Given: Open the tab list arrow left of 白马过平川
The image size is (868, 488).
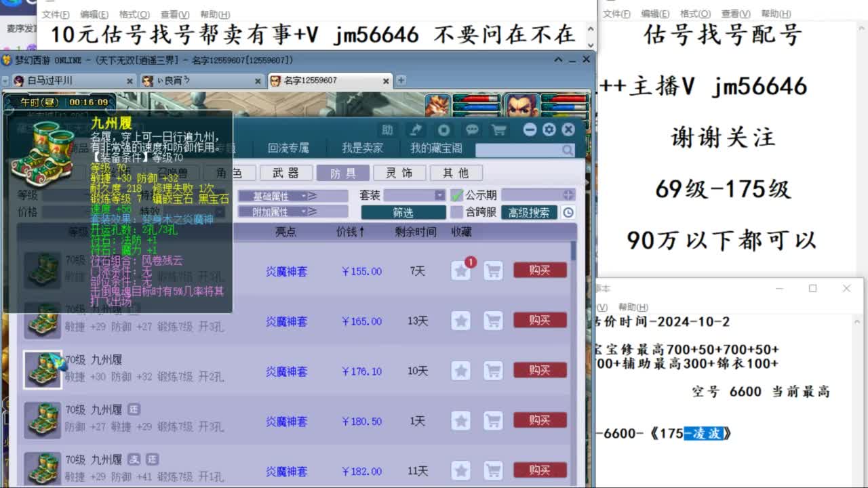Looking at the screenshot, I should (x=5, y=81).
